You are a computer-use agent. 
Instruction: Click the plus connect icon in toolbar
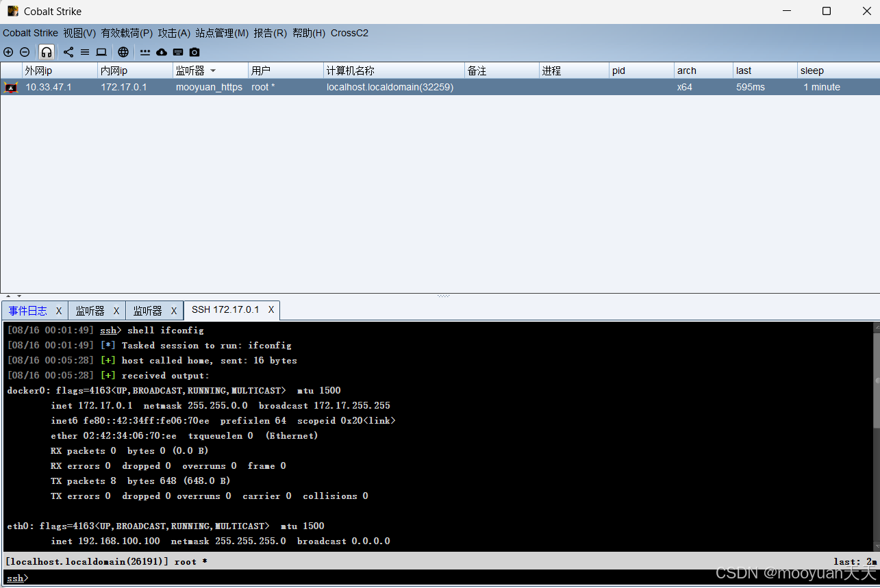click(x=8, y=52)
